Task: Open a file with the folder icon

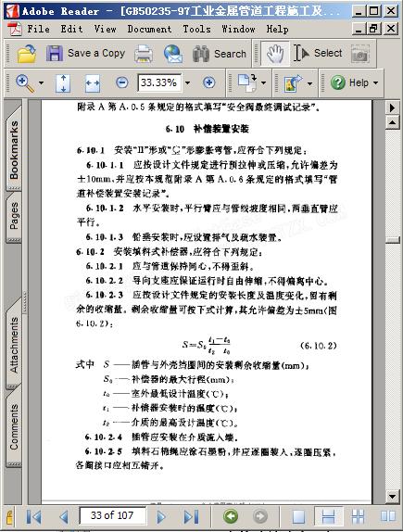Action: tap(27, 54)
